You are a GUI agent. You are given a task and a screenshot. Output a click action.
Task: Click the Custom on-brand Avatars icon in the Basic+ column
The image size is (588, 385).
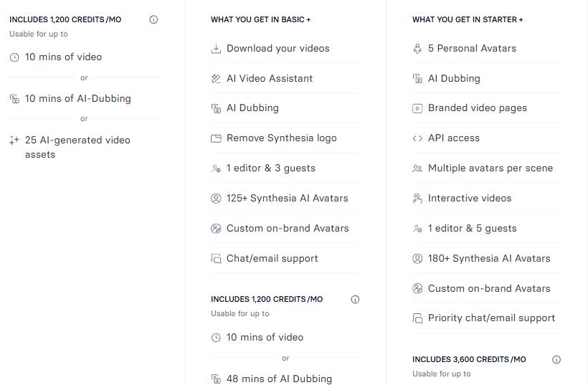pyautogui.click(x=216, y=228)
